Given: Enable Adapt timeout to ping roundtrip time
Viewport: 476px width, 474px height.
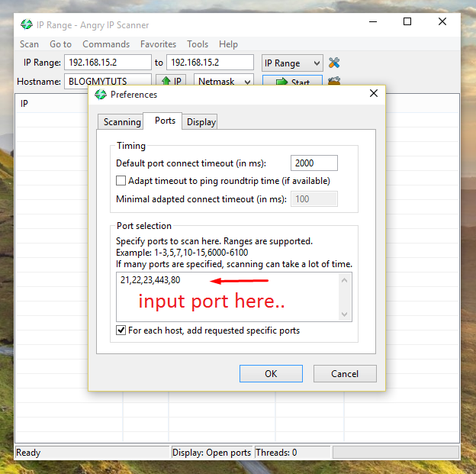Looking at the screenshot, I should coord(121,180).
